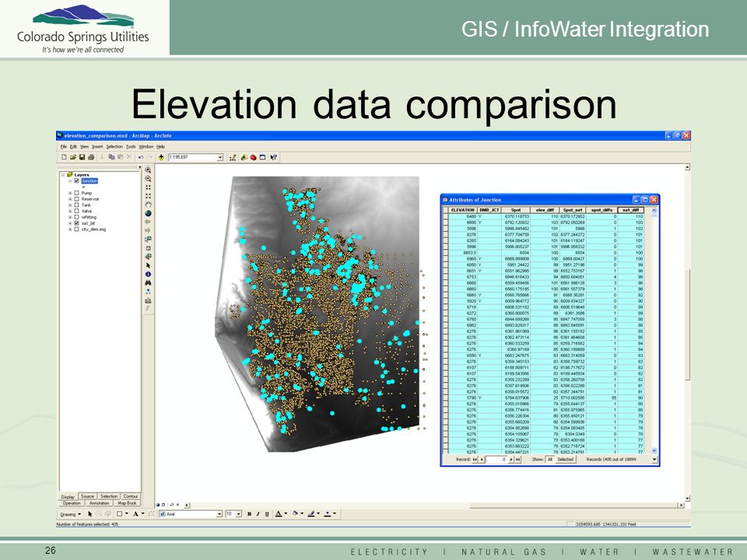This screenshot has height=560, width=747.
Task: Open the attribute table Options arrow
Action: pos(654,460)
